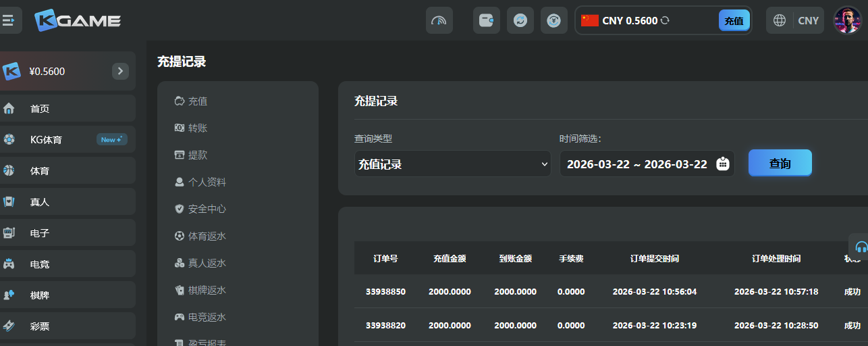The height and width of the screenshot is (346, 868).
Task: Expand the 查询类型 dropdown showing 充值记录
Action: click(x=452, y=164)
